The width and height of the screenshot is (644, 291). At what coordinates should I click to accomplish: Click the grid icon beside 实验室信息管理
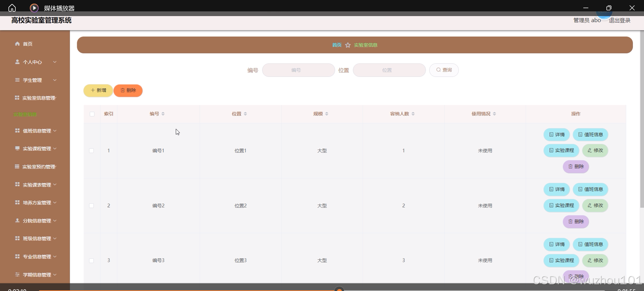pyautogui.click(x=17, y=97)
